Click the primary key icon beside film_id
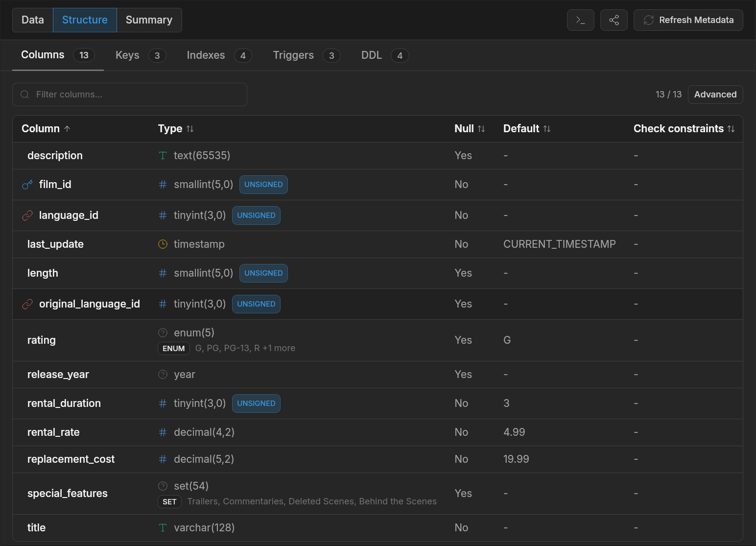The height and width of the screenshot is (546, 756). click(27, 185)
